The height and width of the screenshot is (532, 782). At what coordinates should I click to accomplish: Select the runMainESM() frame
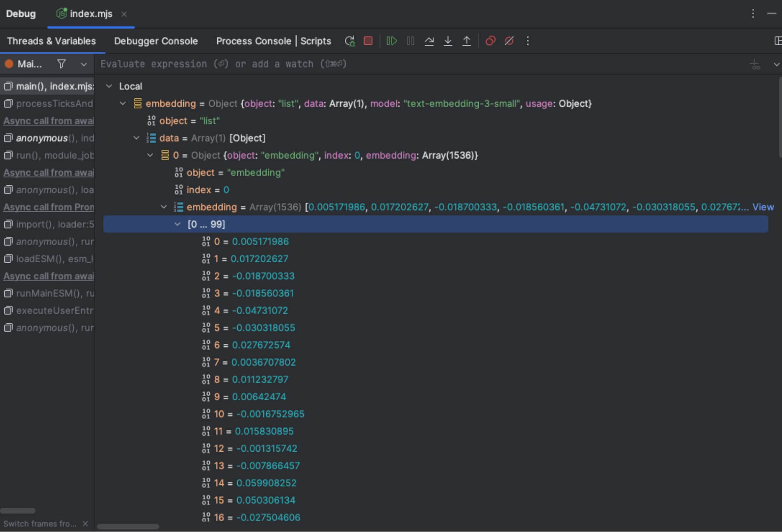[x=47, y=293]
